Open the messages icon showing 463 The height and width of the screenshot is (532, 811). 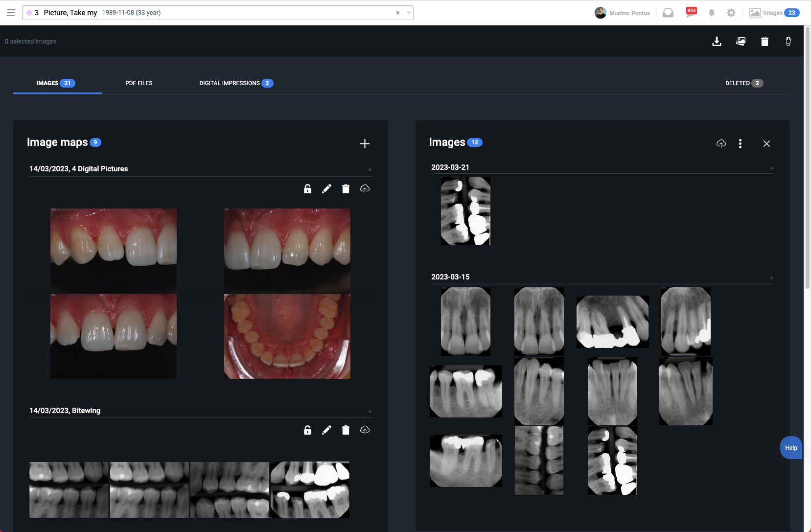690,12
